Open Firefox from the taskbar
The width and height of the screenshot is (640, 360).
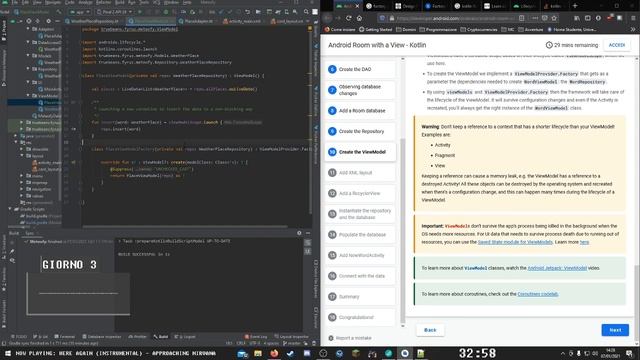click(x=274, y=353)
